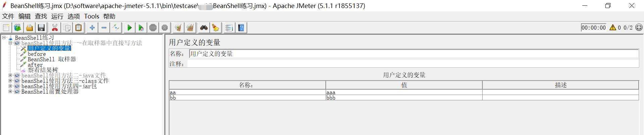Toggle expand tree with arrows icon
The height and width of the screenshot is (135, 644).
pos(116,28)
